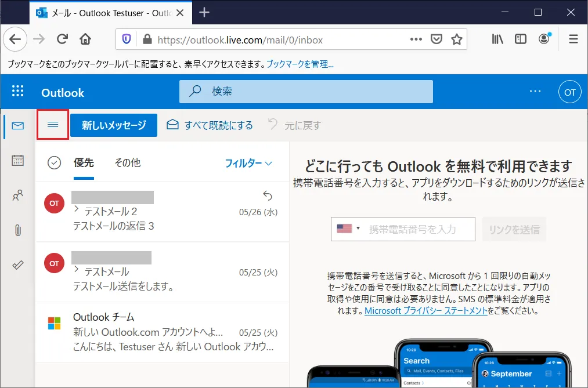The width and height of the screenshot is (588, 388).
Task: Show site info via padlock icon
Action: pos(147,39)
